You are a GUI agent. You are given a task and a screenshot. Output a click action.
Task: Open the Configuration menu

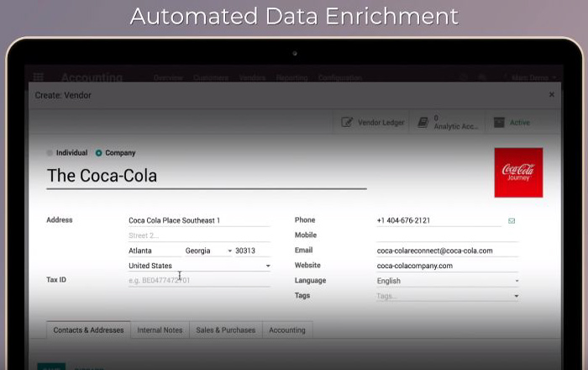(x=340, y=77)
